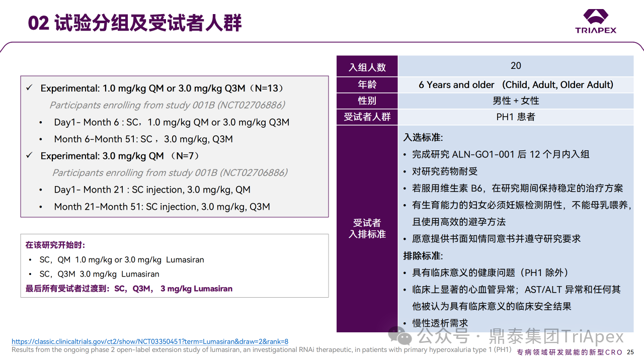
Task: Select the 受试者人群 row header cell
Action: (367, 117)
